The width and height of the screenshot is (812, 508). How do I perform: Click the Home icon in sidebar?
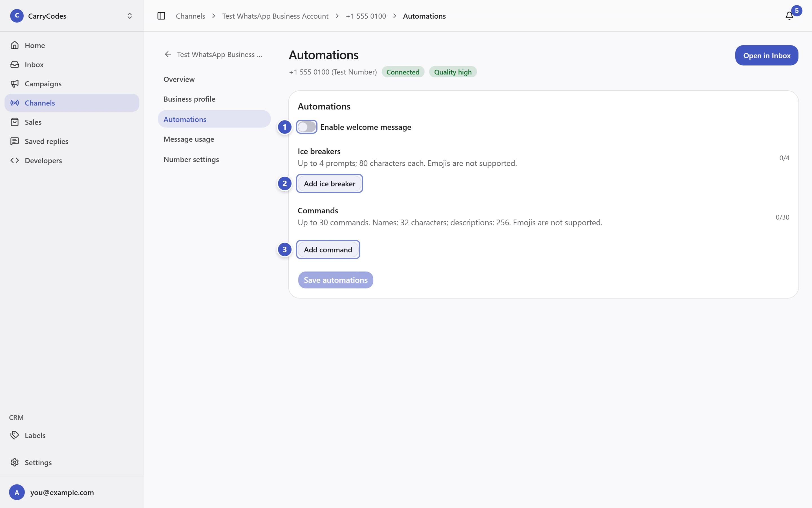pos(14,45)
